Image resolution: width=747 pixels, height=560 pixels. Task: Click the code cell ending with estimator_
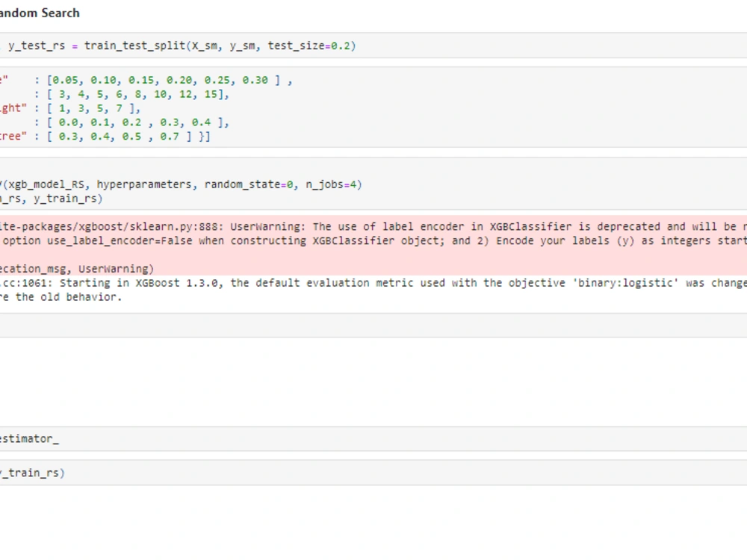tap(373, 438)
